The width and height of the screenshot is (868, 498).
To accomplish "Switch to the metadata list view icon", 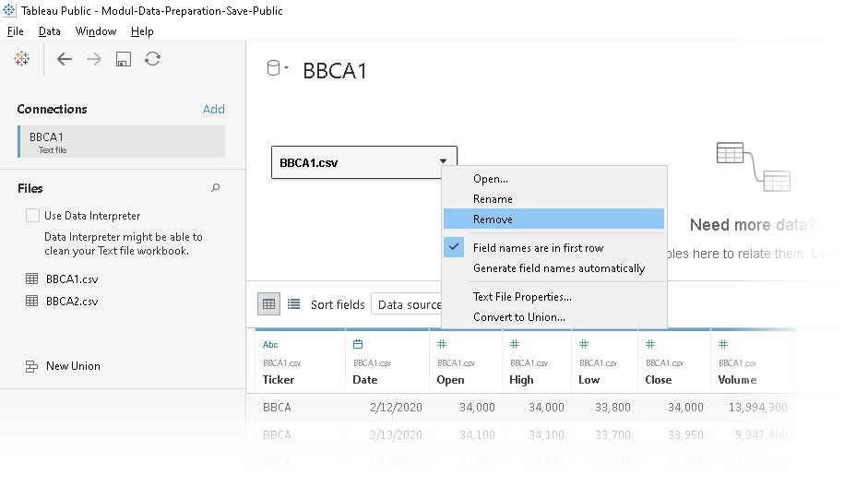I will pyautogui.click(x=294, y=303).
